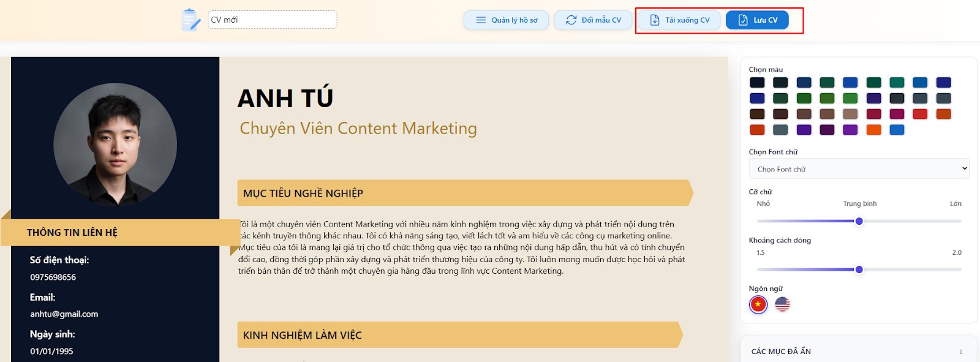Screen dimensions: 980x362
Task: Click the Lưu CV button
Action: [x=757, y=20]
